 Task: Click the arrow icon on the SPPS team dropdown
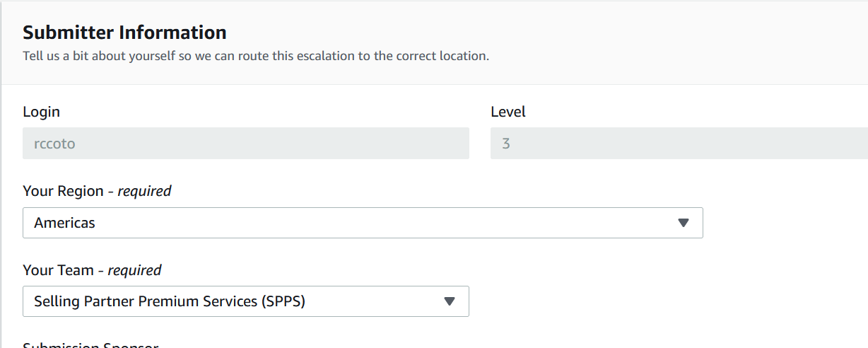(x=449, y=301)
